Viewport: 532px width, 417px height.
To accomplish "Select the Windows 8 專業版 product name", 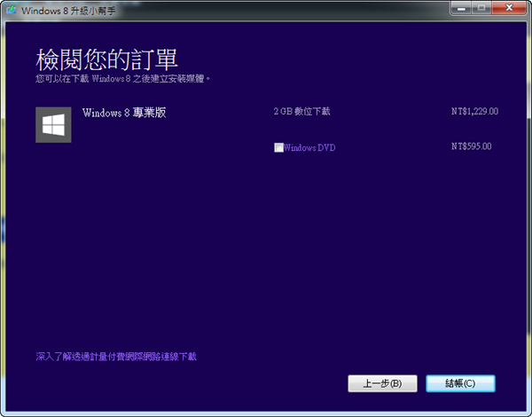I will pyautogui.click(x=124, y=113).
